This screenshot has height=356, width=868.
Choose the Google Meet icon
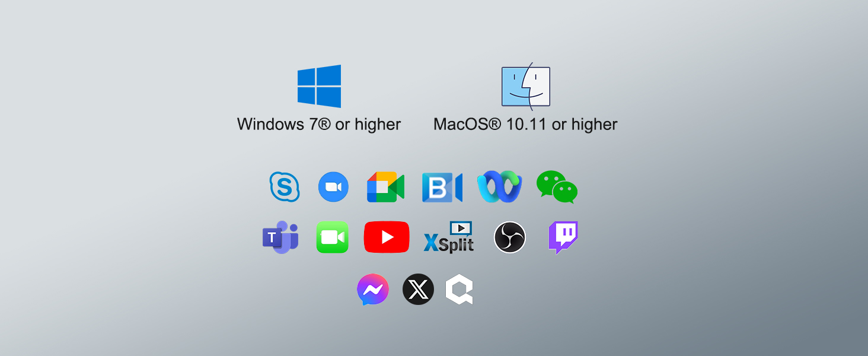coord(385,187)
